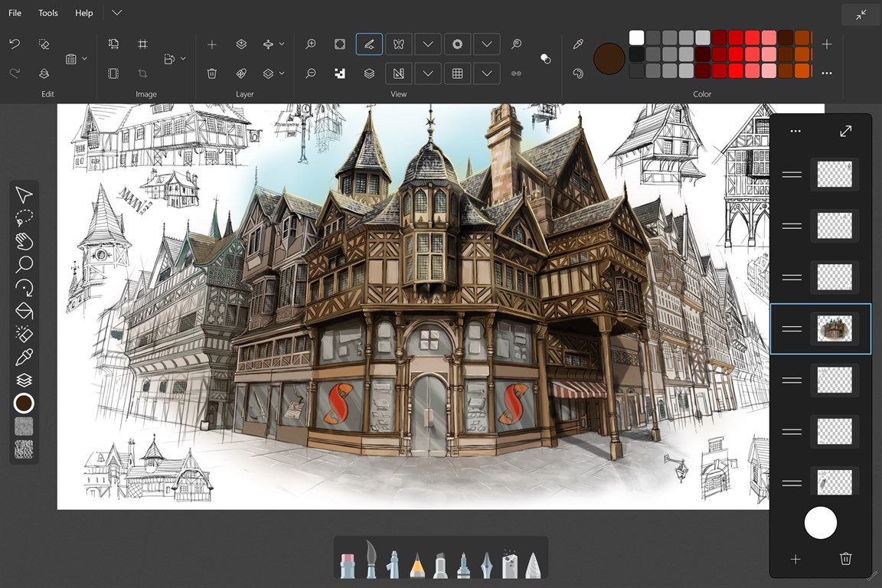Add new layer in layers panel
The height and width of the screenshot is (588, 882).
795,559
